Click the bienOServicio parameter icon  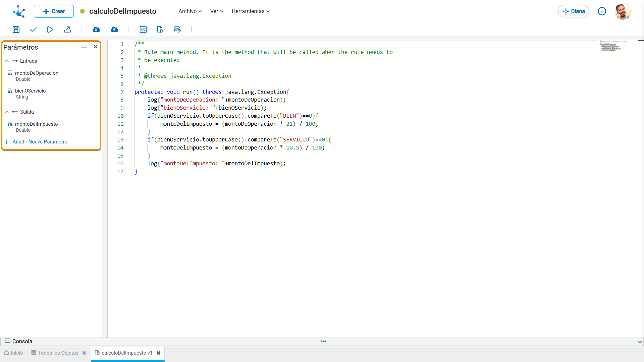10,91
